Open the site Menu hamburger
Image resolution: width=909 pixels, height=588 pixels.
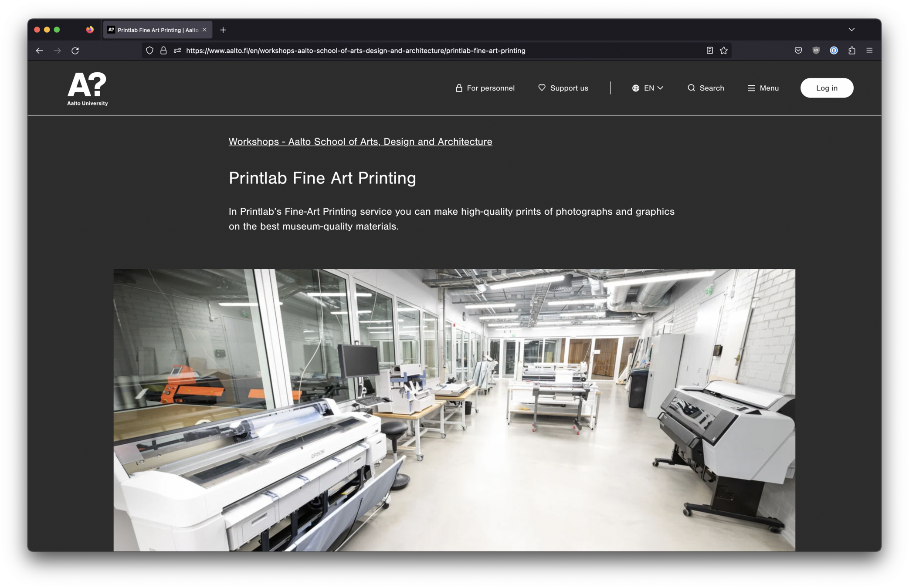coord(763,88)
